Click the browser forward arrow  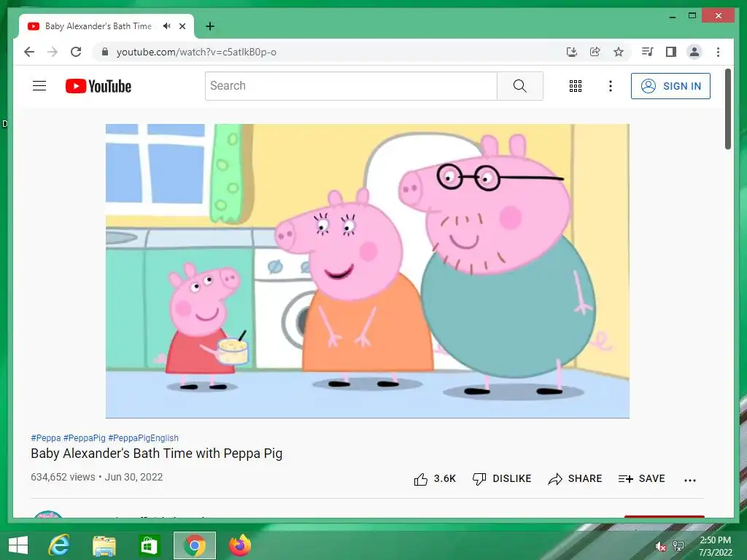[x=53, y=52]
